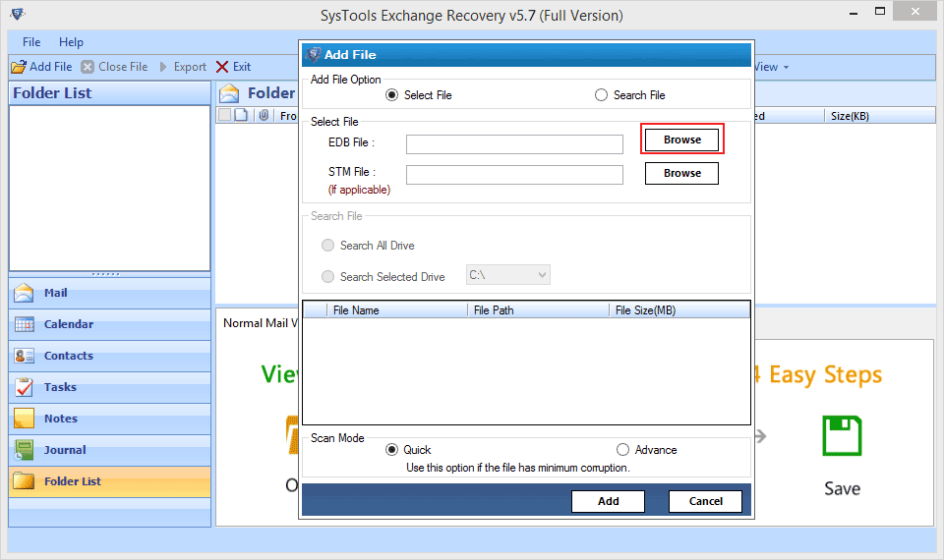Click inside the EDB File path field
944x560 pixels.
[x=514, y=144]
